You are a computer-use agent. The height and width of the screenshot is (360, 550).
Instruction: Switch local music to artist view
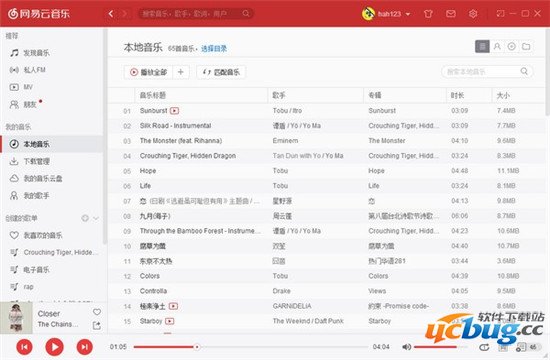(x=497, y=46)
